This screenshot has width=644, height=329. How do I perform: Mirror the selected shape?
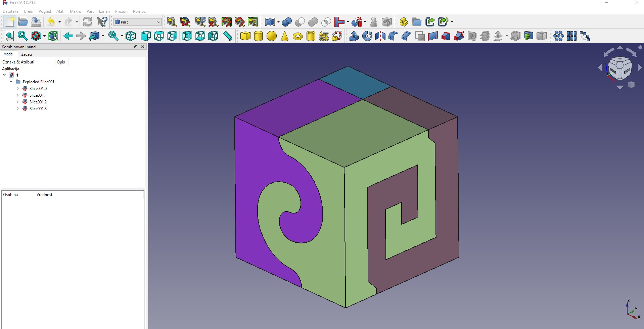pyautogui.click(x=380, y=36)
